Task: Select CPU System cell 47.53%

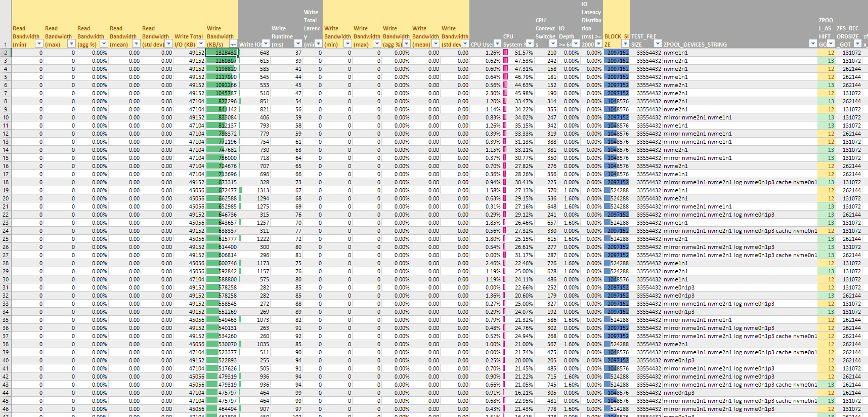Action: (x=518, y=61)
